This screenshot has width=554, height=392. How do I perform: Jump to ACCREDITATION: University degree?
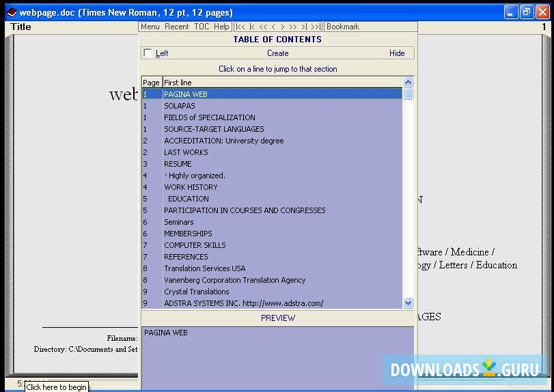click(x=272, y=141)
